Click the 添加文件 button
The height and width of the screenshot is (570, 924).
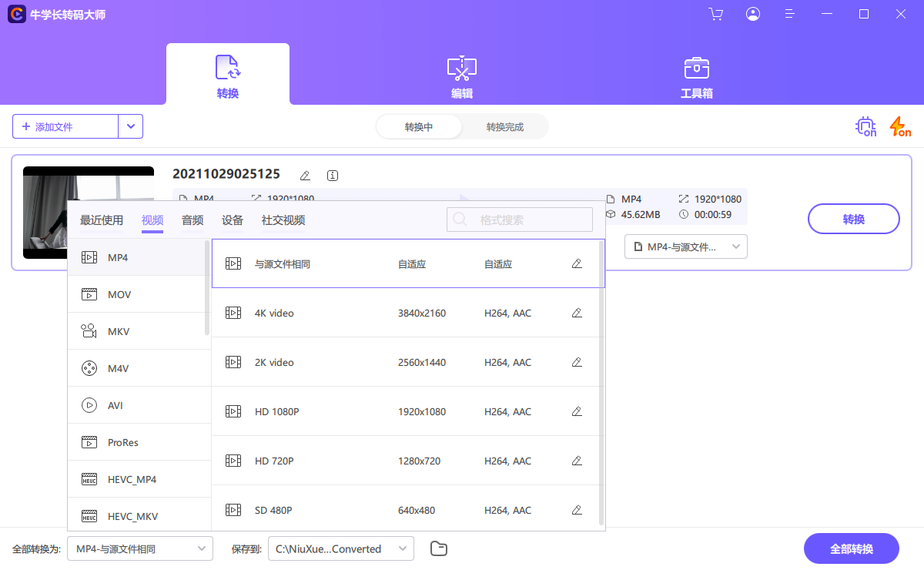(65, 126)
